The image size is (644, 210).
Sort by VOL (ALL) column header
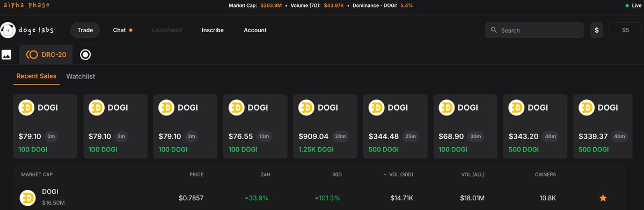point(473,175)
